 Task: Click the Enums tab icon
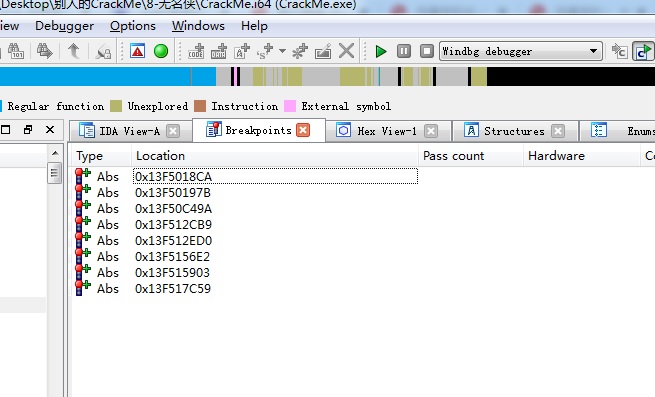[x=599, y=130]
